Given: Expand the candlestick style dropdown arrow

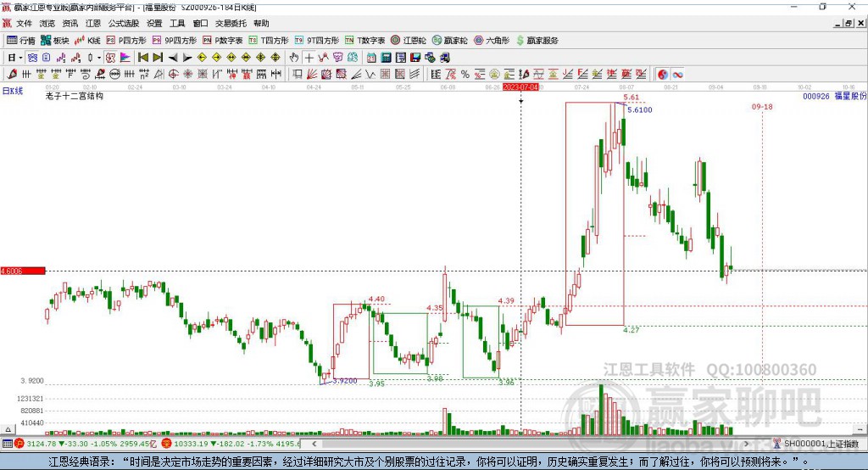Looking at the screenshot, I should coord(99,58).
